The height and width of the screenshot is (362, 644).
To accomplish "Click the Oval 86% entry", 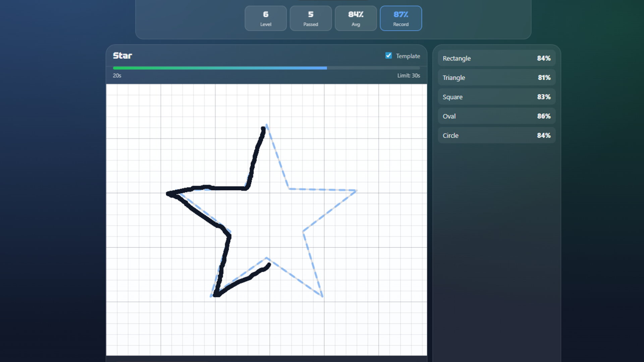I will tap(496, 116).
